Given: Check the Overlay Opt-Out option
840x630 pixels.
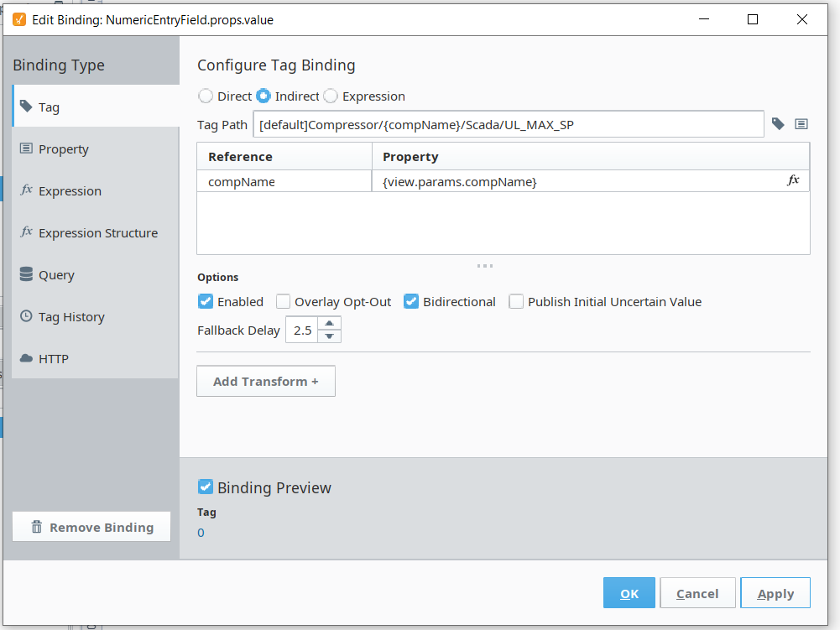Looking at the screenshot, I should point(284,302).
